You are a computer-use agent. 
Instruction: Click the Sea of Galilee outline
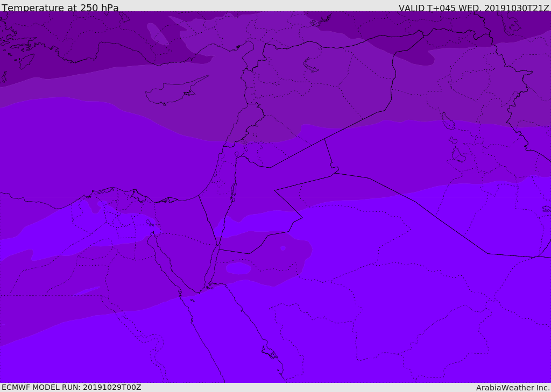pyautogui.click(x=236, y=155)
